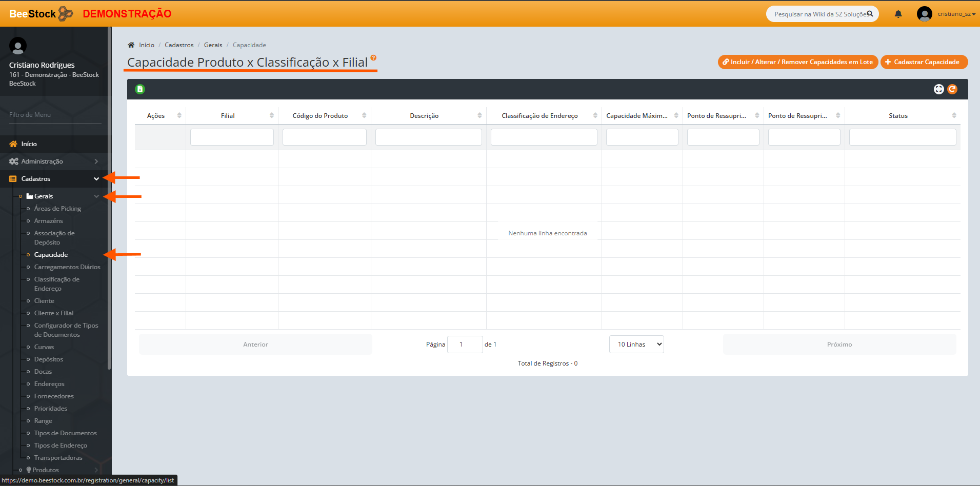The height and width of the screenshot is (486, 980).
Task: Select Endereços from the sidebar menu
Action: [x=49, y=384]
